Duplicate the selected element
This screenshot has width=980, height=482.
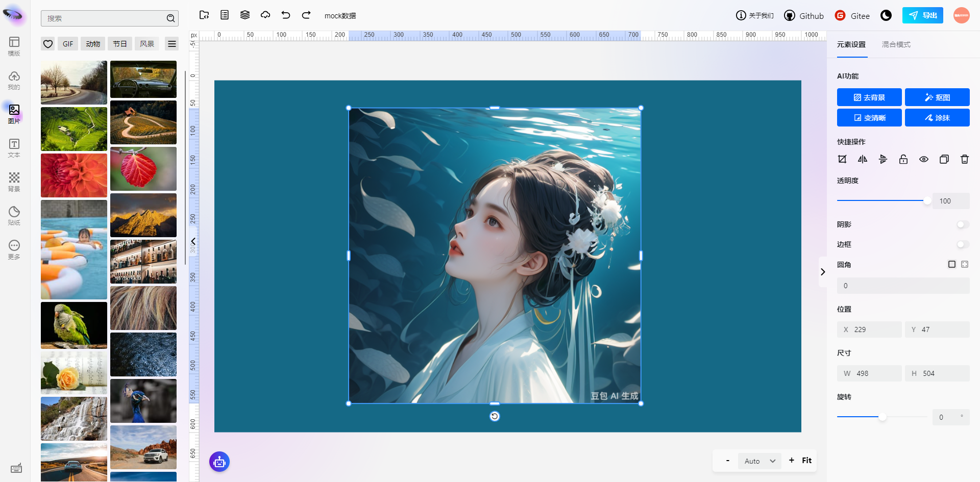944,159
